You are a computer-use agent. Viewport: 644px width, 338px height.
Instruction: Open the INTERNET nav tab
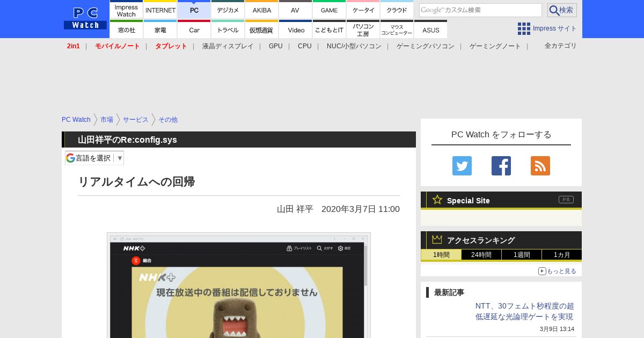[160, 10]
